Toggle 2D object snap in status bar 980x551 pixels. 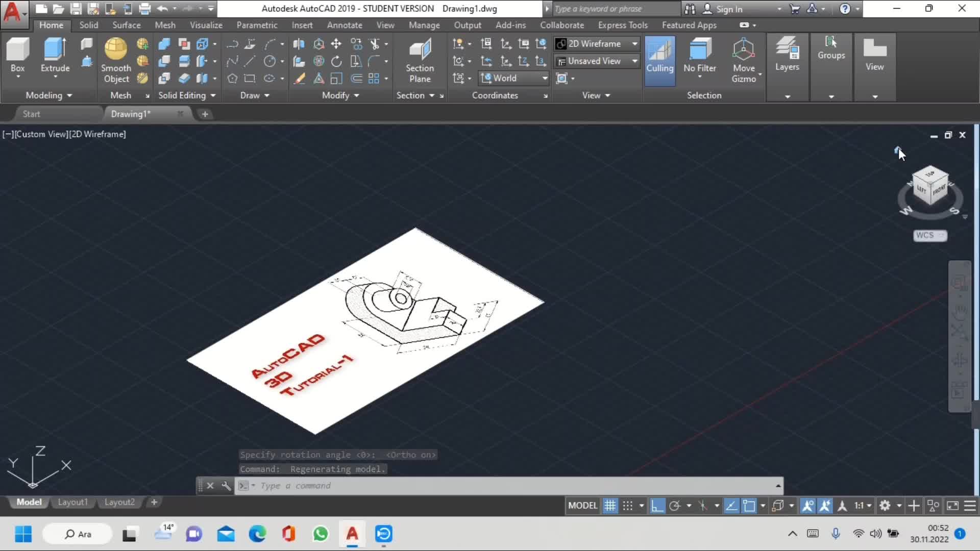[749, 506]
